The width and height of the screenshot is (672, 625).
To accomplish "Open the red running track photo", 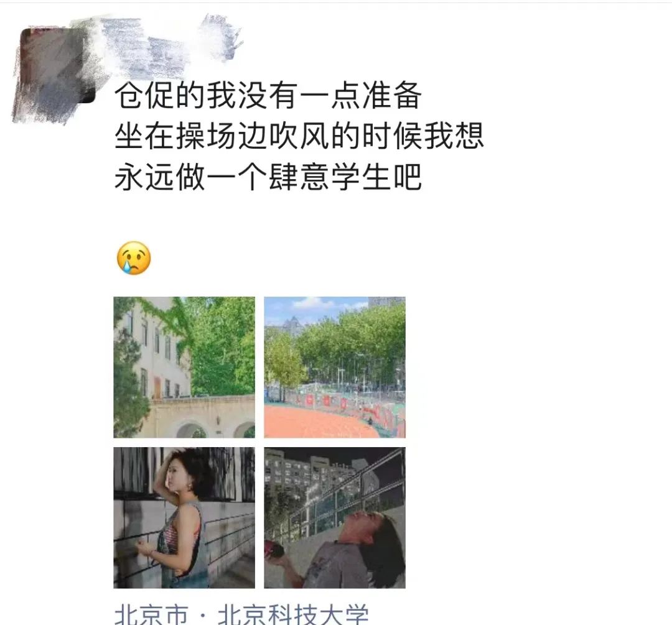I will tap(335, 367).
